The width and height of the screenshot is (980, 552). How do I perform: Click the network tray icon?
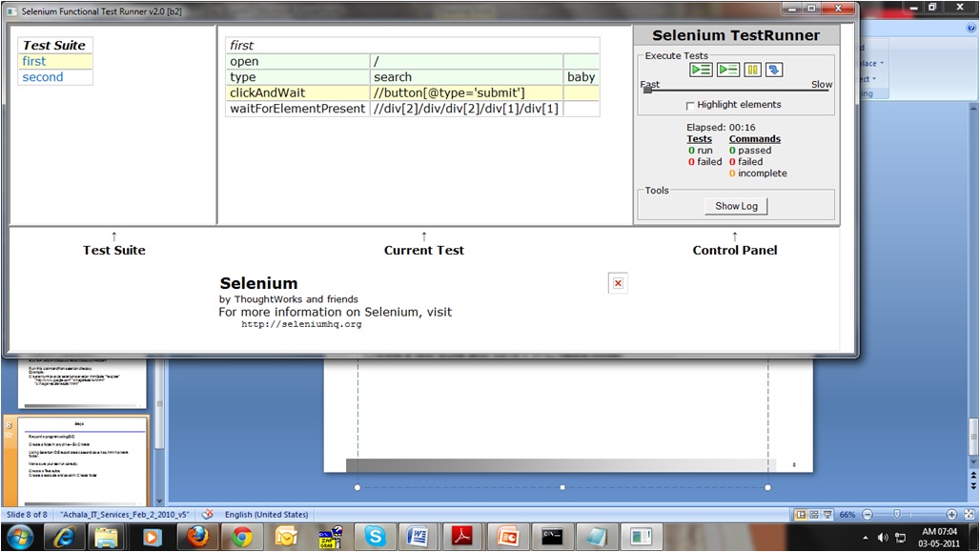901,538
